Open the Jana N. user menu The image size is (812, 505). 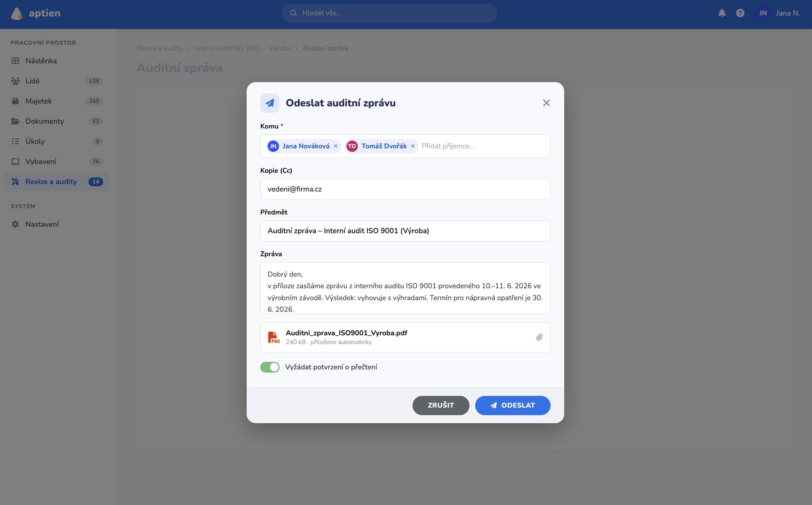(x=778, y=13)
